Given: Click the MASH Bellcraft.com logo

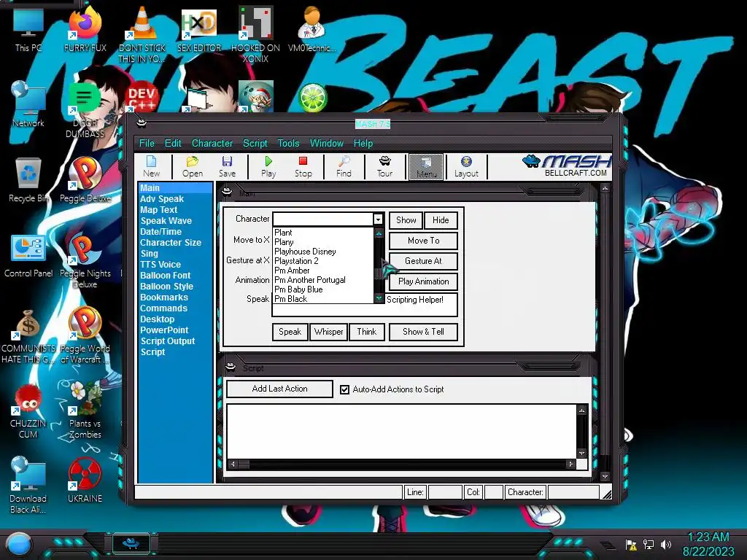Looking at the screenshot, I should pos(567,166).
